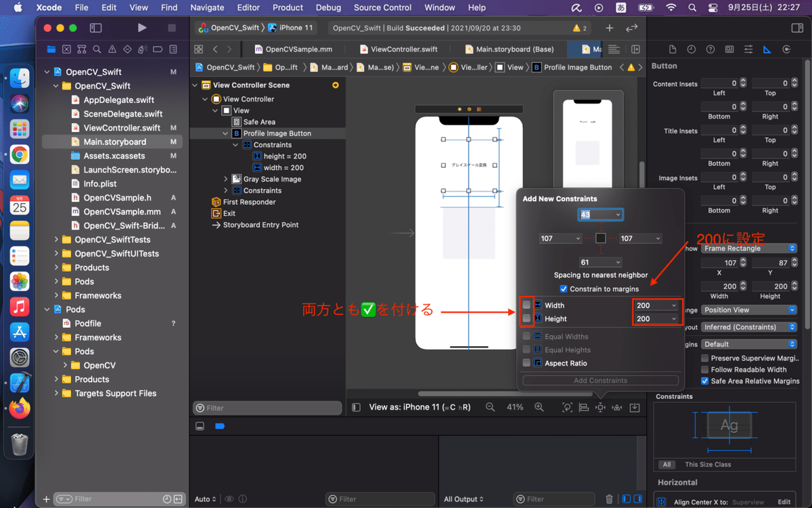Screen dimensions: 812x508
Task: Toggle the inspectors panel
Action: 797,28
